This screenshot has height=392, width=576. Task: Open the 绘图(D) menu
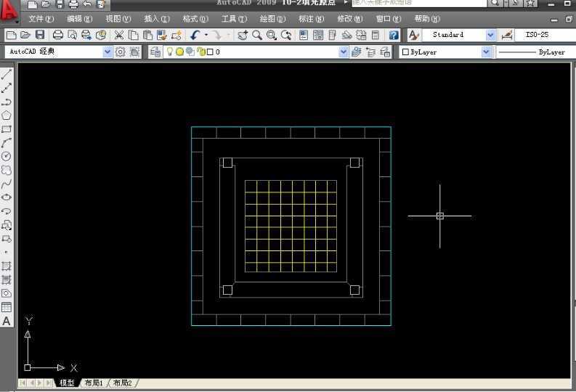(272, 19)
